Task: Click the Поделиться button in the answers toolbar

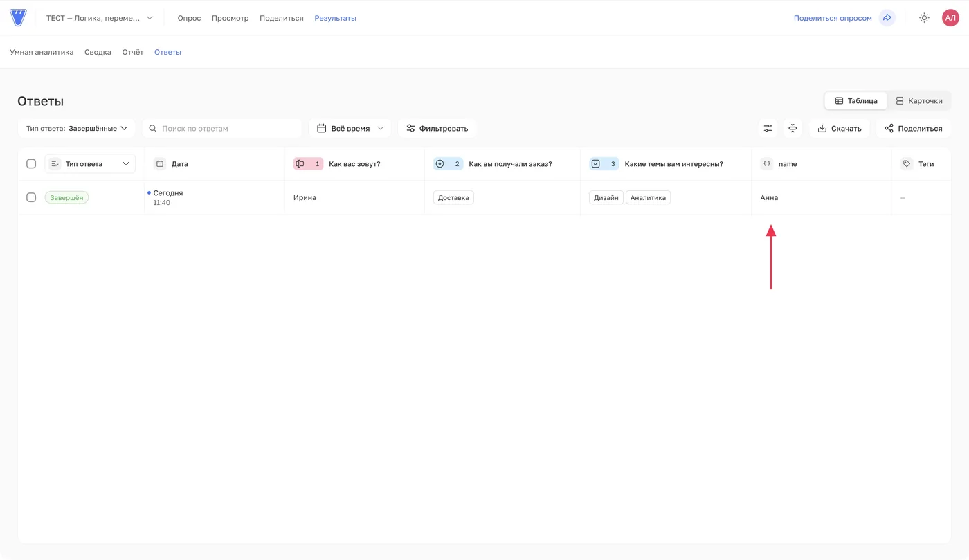Action: (x=914, y=128)
